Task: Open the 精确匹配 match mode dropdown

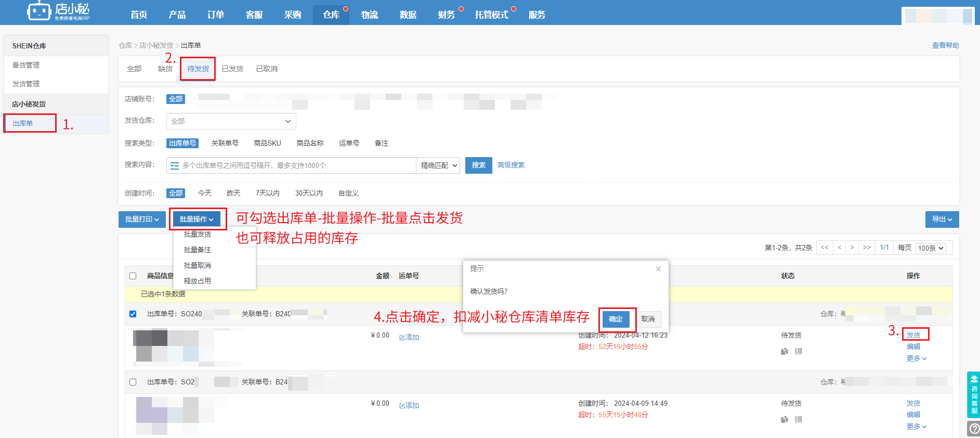Action: coord(438,165)
